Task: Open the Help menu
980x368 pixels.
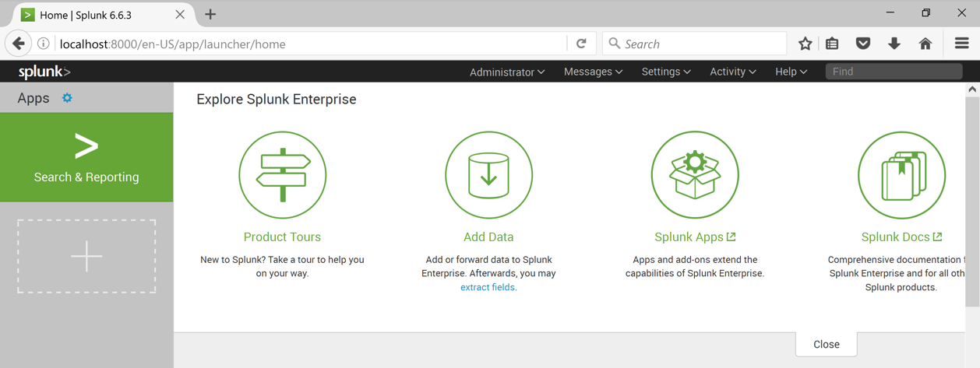Action: tap(791, 72)
